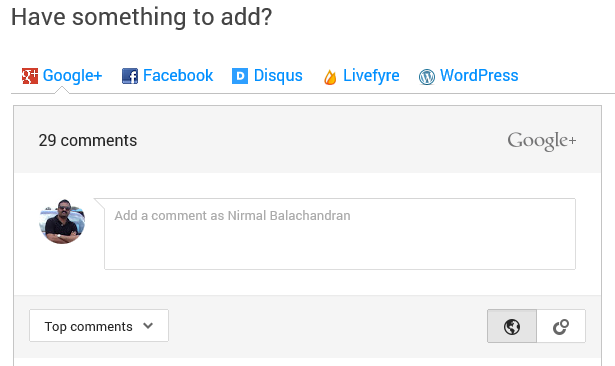
Task: Focus the Add a comment text box
Action: 340,234
